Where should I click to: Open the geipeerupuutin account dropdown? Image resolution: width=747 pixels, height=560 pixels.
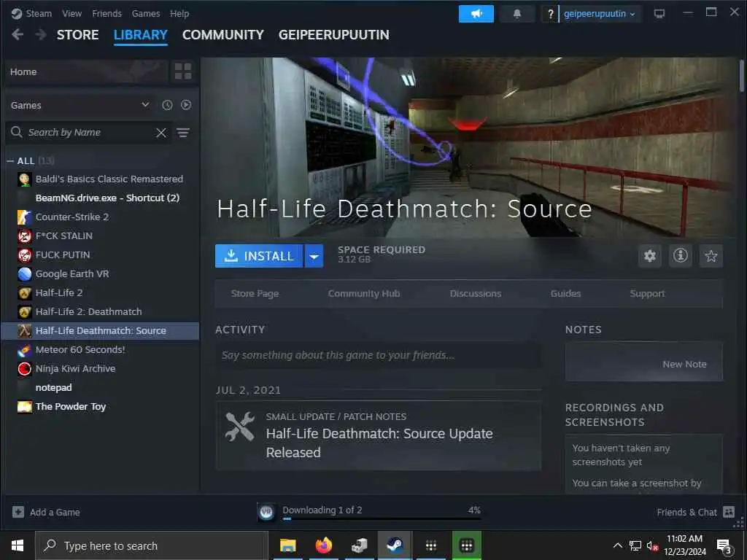[600, 14]
